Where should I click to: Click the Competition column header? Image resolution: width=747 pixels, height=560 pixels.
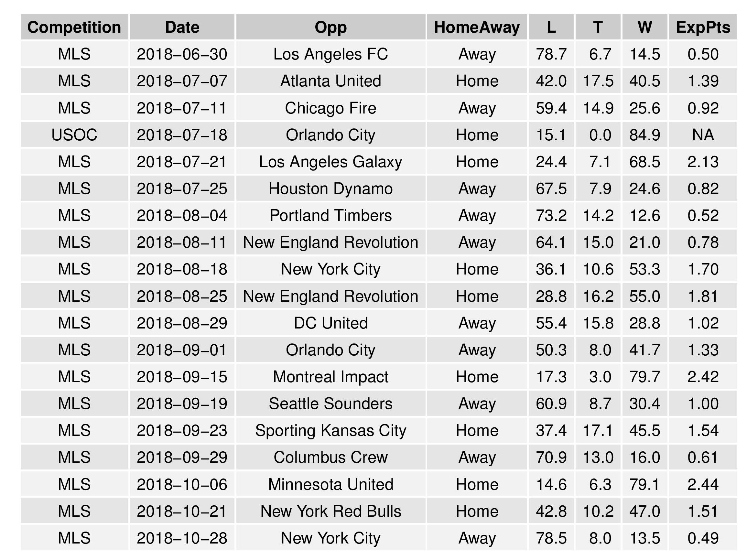point(74,27)
